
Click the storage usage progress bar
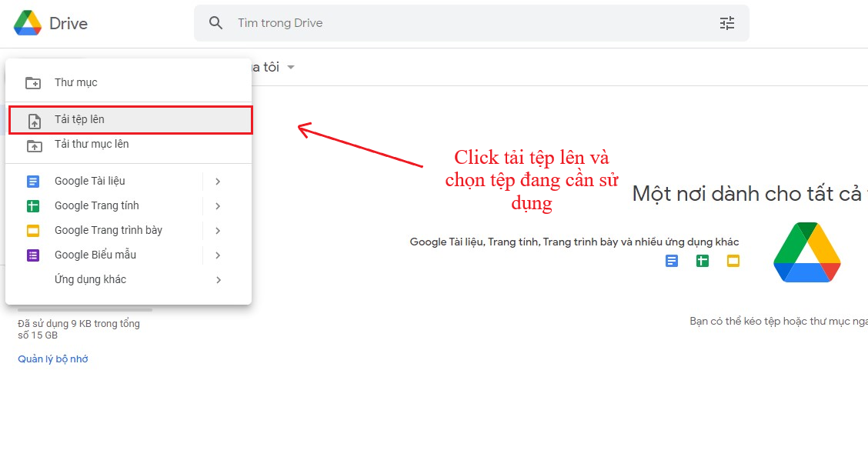coord(85,310)
